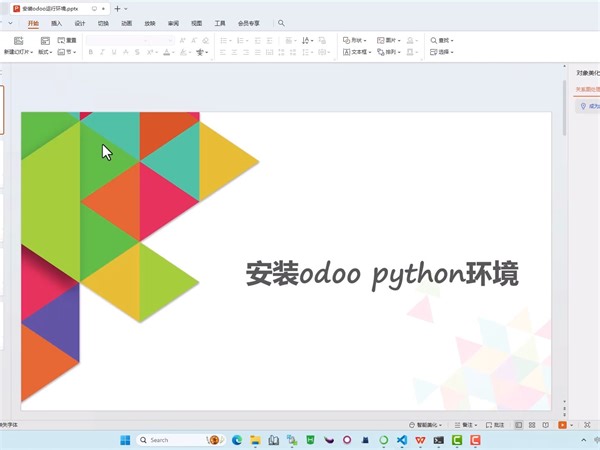The image size is (600, 450).
Task: Open the Section (节) dropdown
Action: click(67, 52)
